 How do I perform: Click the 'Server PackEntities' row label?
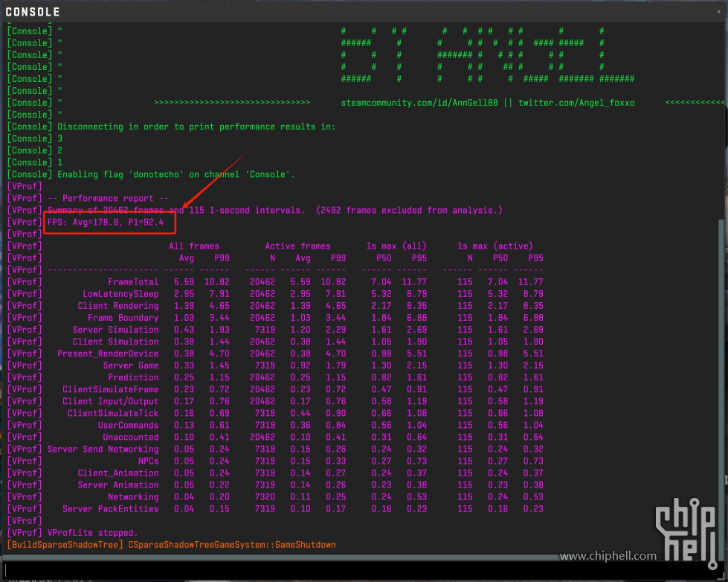tap(111, 509)
